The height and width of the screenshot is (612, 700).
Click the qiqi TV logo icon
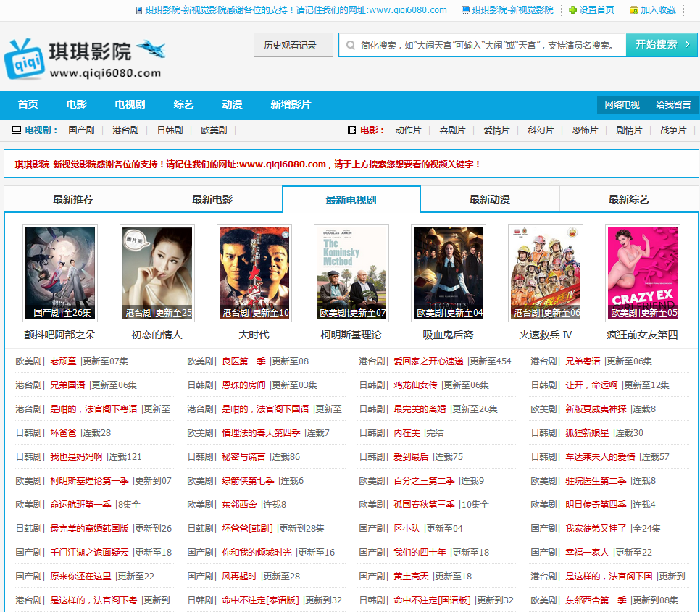click(x=25, y=59)
